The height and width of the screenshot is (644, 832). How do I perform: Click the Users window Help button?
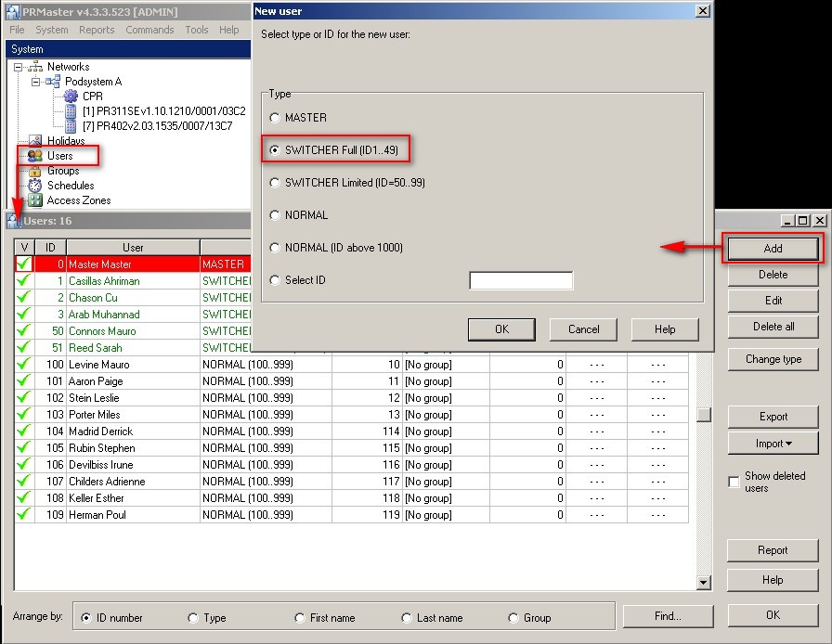pos(773,580)
